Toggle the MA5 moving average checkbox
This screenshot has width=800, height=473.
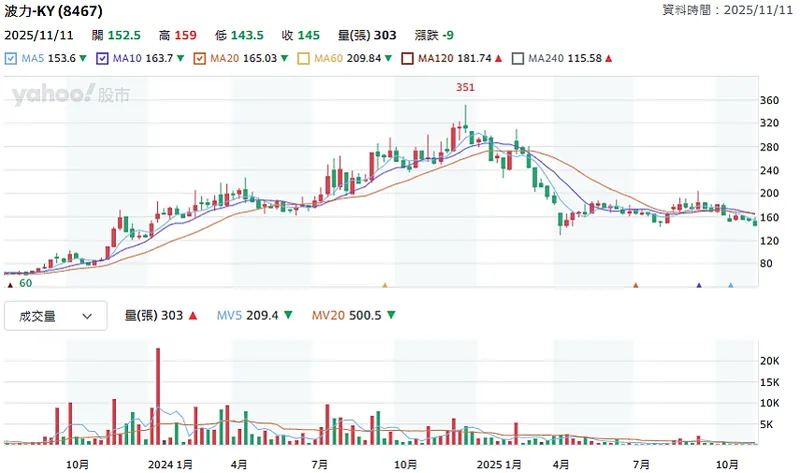(11, 59)
